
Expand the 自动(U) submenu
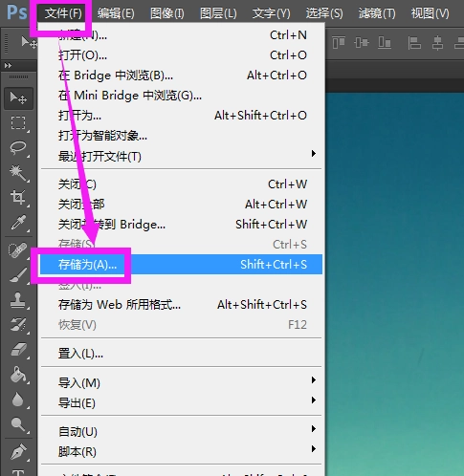pos(181,432)
